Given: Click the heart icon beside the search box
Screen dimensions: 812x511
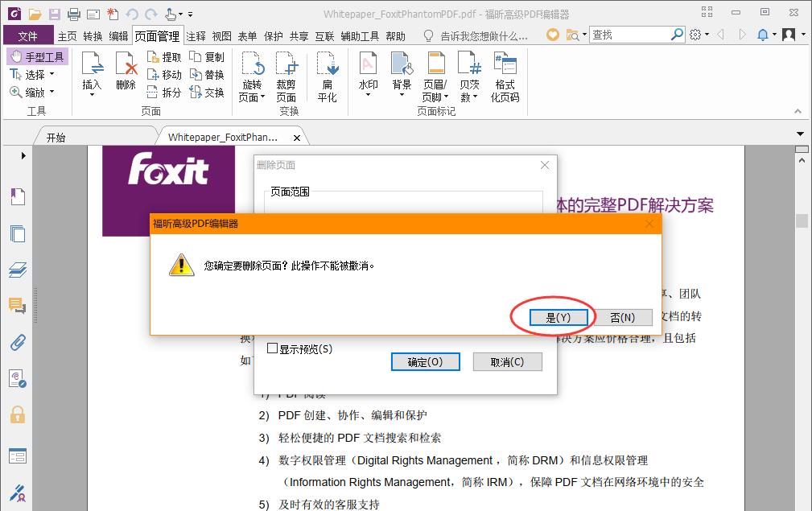Looking at the screenshot, I should [553, 35].
